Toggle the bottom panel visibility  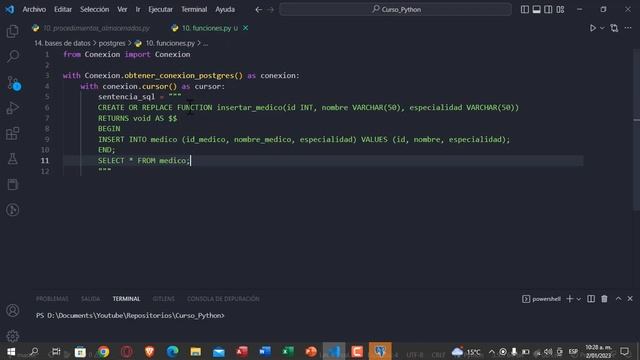pos(536,9)
